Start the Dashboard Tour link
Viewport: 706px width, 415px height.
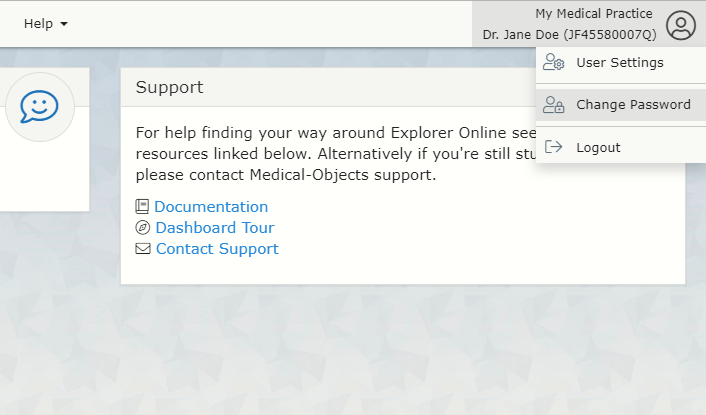214,228
